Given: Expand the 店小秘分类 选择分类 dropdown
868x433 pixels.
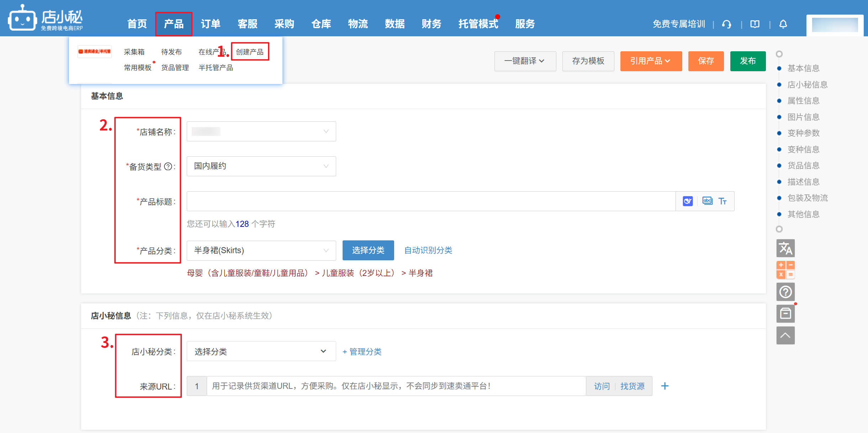Looking at the screenshot, I should pos(261,351).
